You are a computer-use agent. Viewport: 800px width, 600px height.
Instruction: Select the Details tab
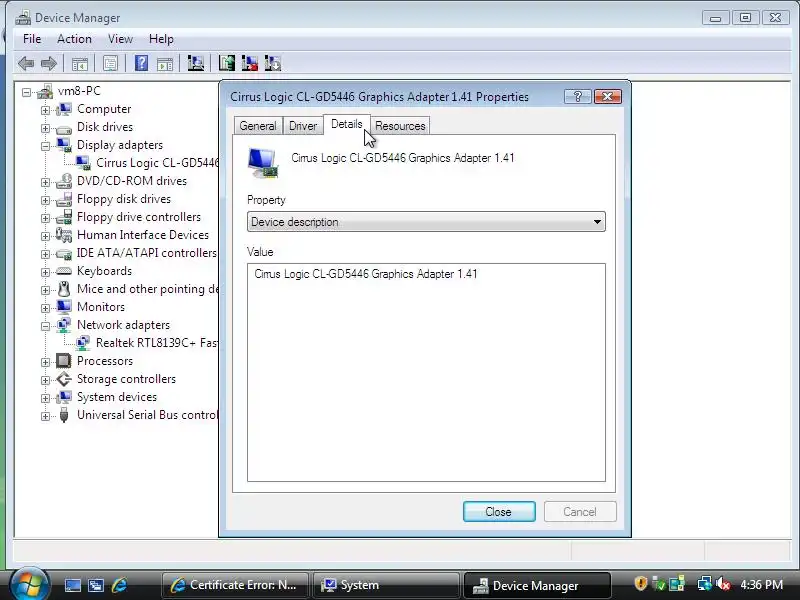346,124
